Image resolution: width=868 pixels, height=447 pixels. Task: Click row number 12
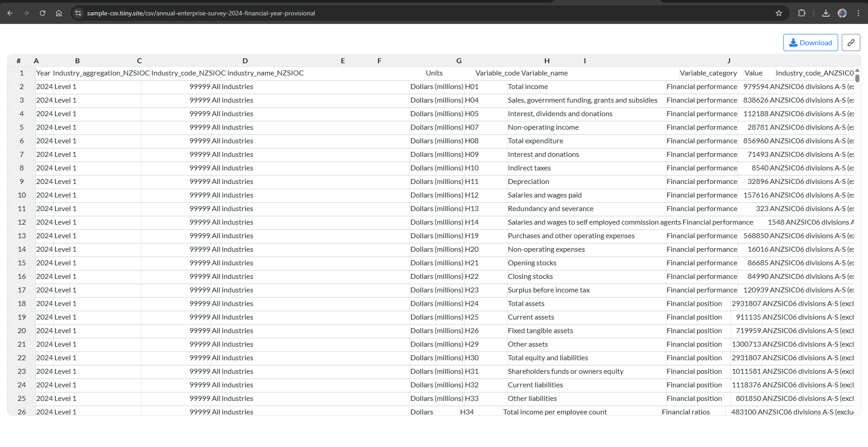tap(22, 222)
